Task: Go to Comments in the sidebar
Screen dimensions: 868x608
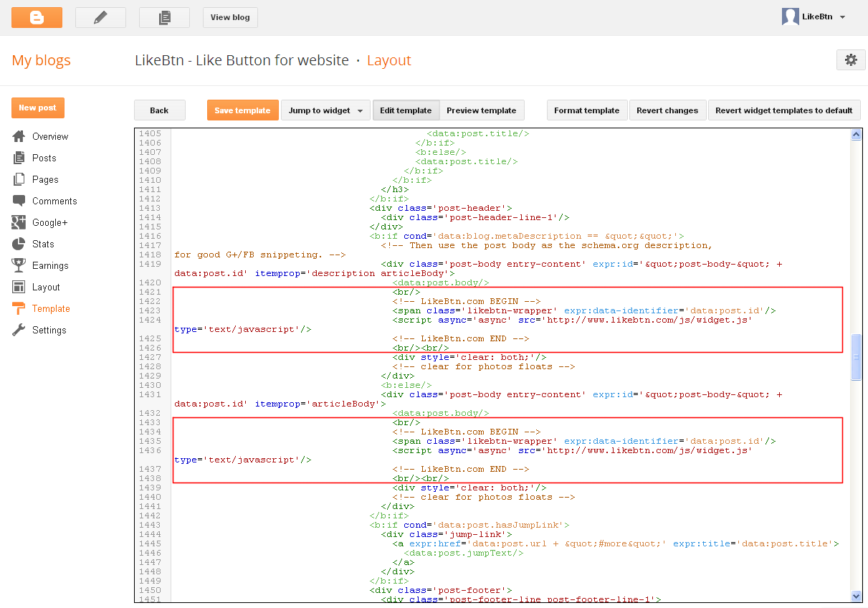Action: tap(54, 201)
